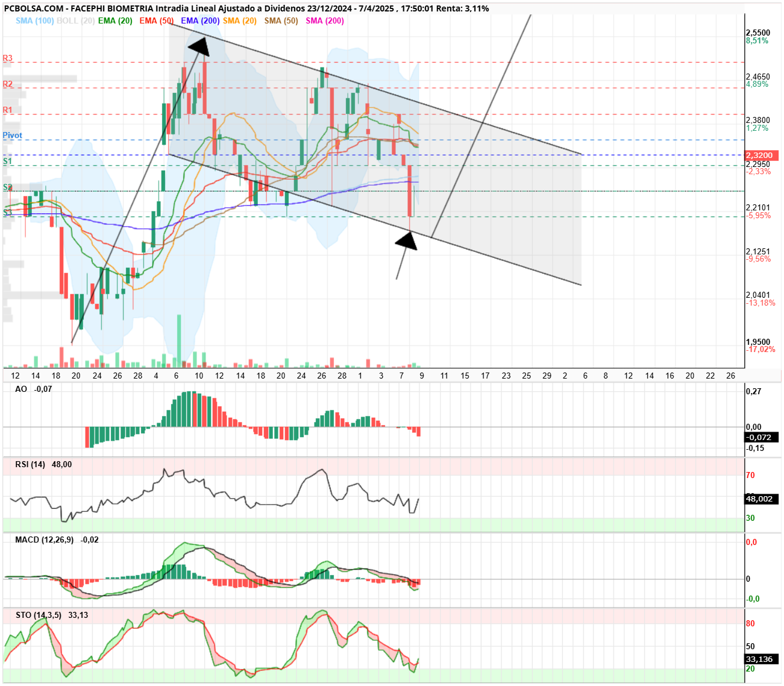
Task: Click the faded BOLL (20) legend label
Action: click(x=75, y=20)
